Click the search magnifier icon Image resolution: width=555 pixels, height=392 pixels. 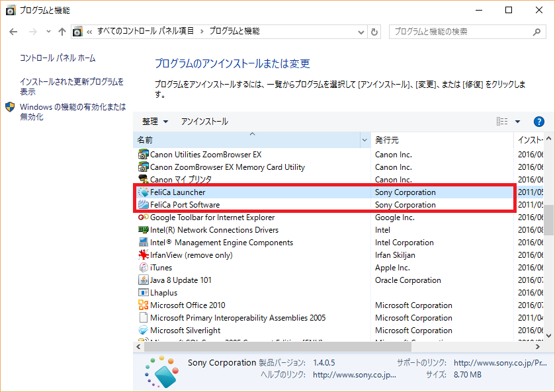tap(536, 32)
